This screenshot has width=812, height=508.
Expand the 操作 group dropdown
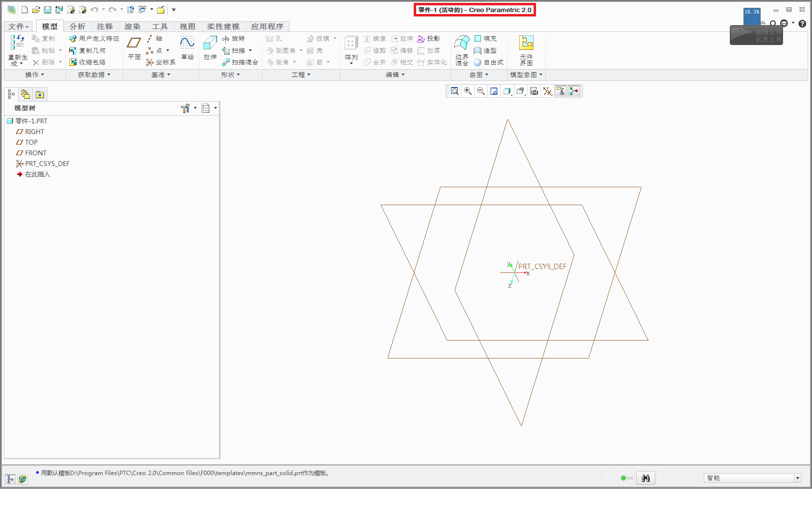pyautogui.click(x=35, y=75)
